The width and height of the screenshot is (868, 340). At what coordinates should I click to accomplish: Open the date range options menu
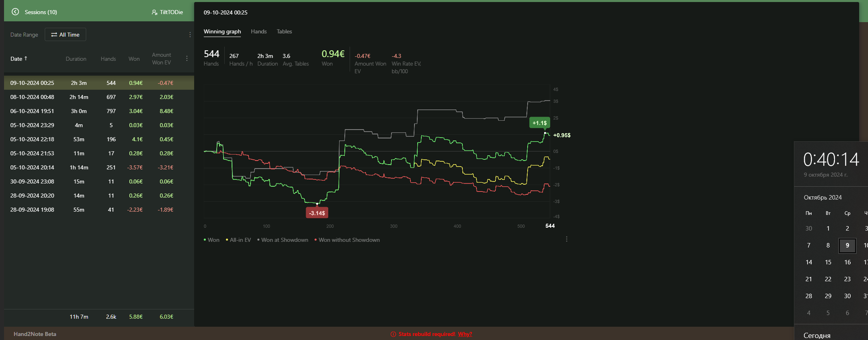click(190, 35)
